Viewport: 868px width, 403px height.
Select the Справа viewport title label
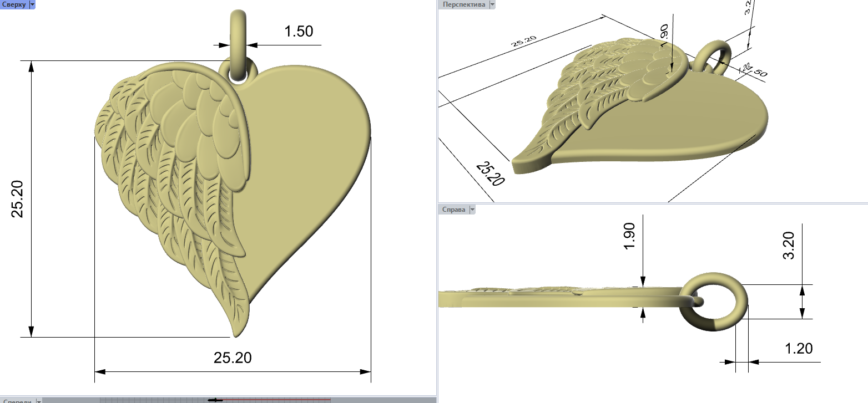coord(454,210)
